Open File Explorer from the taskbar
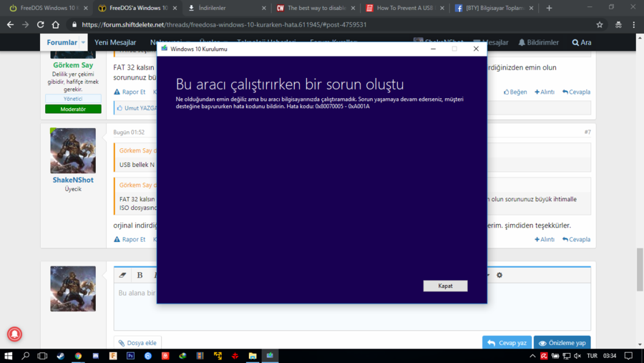Image resolution: width=644 pixels, height=363 pixels. (x=252, y=356)
